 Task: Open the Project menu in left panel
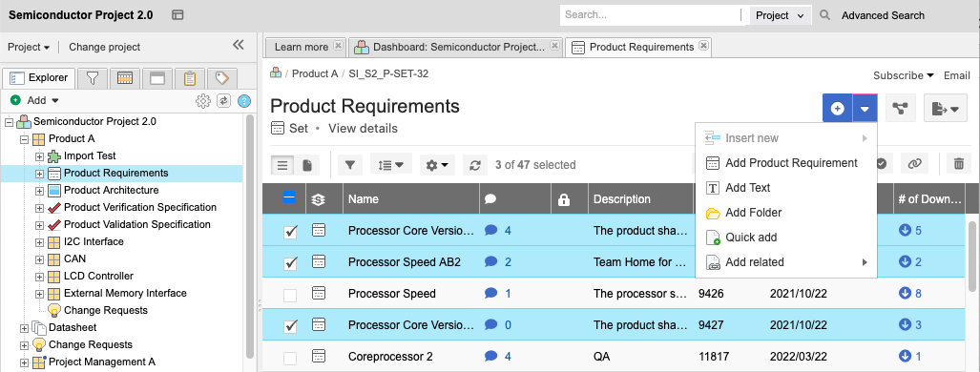click(29, 47)
